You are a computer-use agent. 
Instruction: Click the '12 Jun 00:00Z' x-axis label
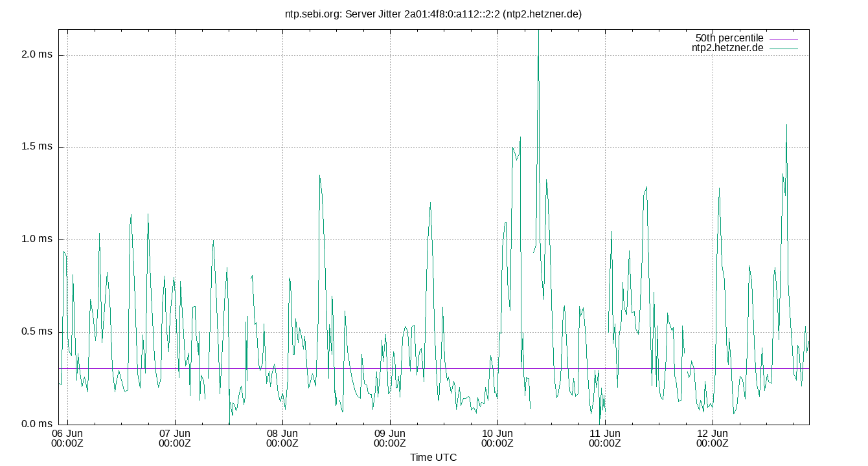tap(713, 438)
